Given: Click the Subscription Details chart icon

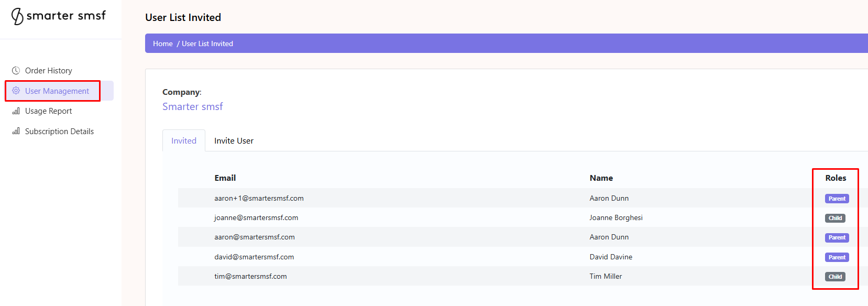Looking at the screenshot, I should [x=16, y=131].
